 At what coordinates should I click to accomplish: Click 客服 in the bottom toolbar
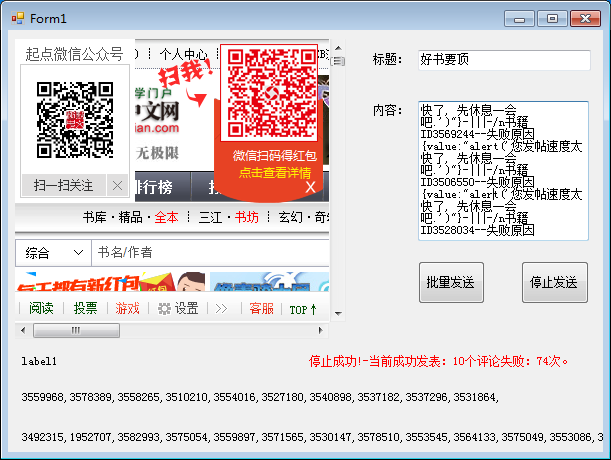[x=261, y=308]
